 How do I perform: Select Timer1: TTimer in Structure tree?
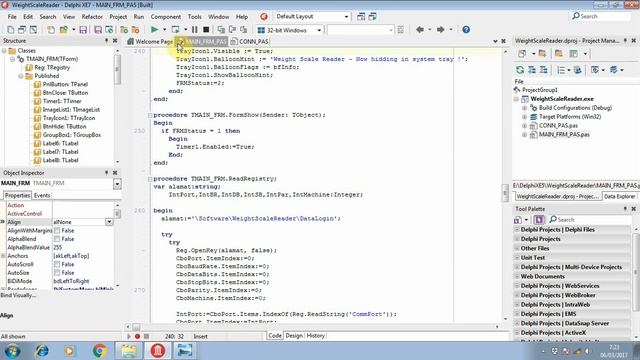click(62, 101)
